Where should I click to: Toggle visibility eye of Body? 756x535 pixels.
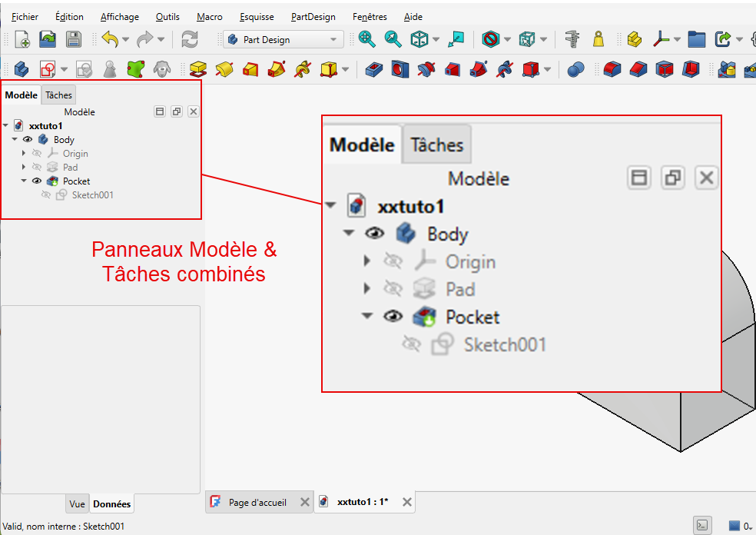pos(28,139)
